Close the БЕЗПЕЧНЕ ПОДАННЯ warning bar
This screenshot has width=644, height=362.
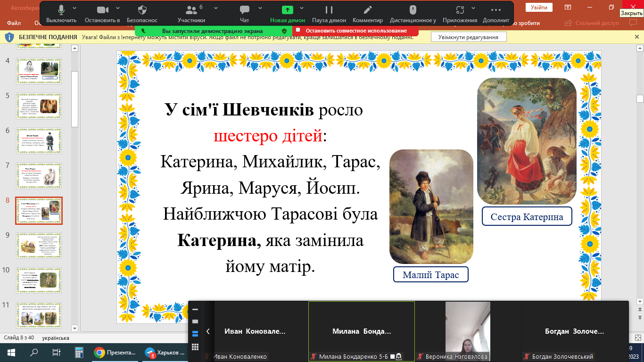(x=637, y=37)
